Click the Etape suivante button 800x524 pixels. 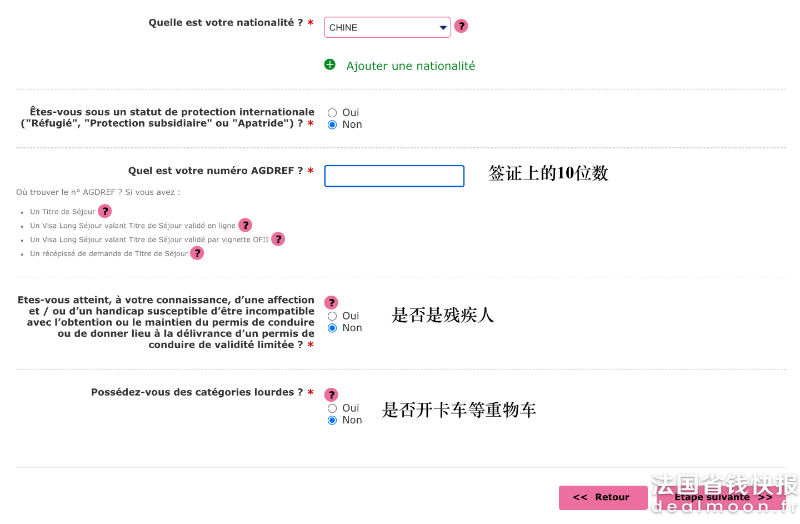[x=723, y=497]
